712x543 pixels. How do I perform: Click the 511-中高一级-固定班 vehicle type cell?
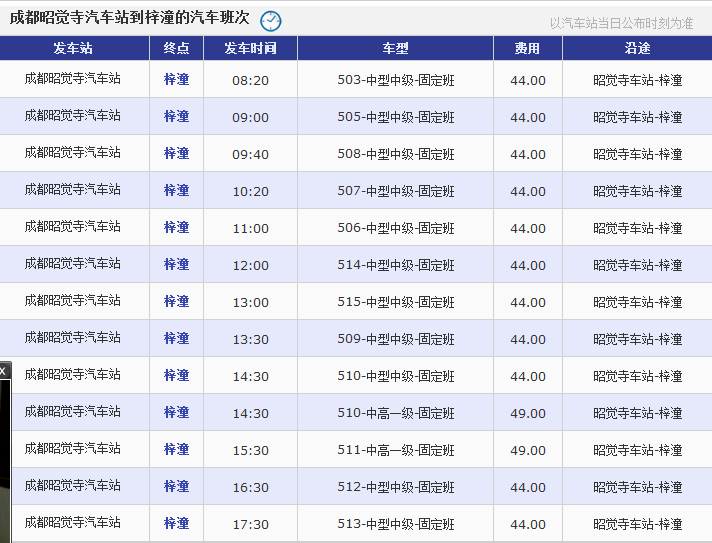396,450
